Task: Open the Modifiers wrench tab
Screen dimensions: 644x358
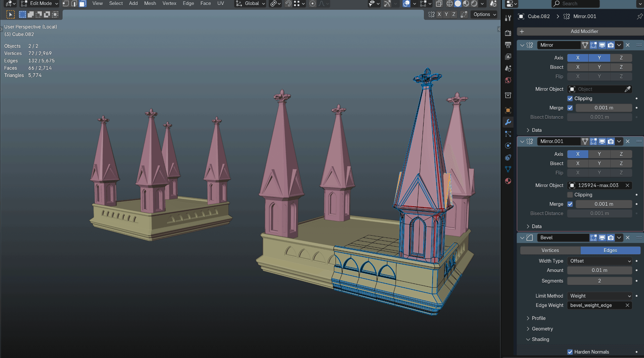Action: 508,122
